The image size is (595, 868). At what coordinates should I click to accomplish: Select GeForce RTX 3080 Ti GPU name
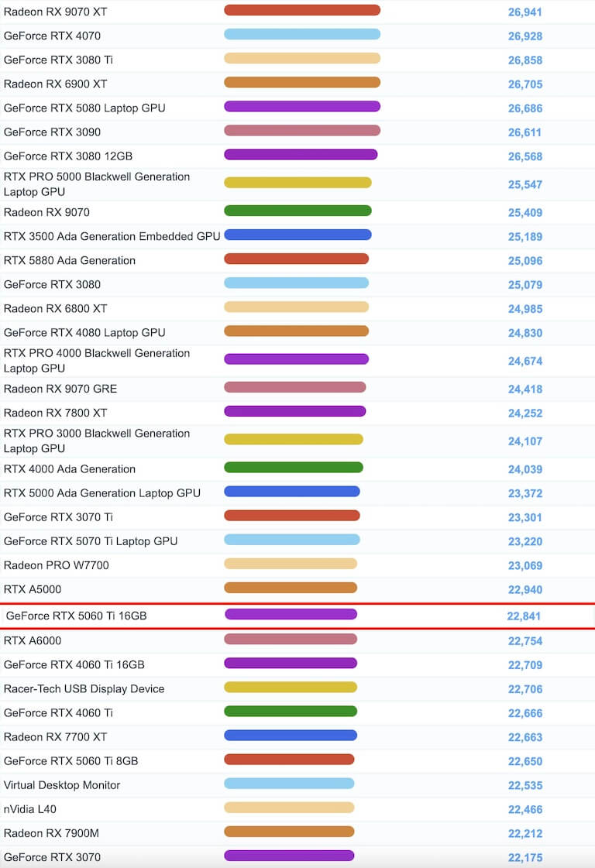click(58, 60)
